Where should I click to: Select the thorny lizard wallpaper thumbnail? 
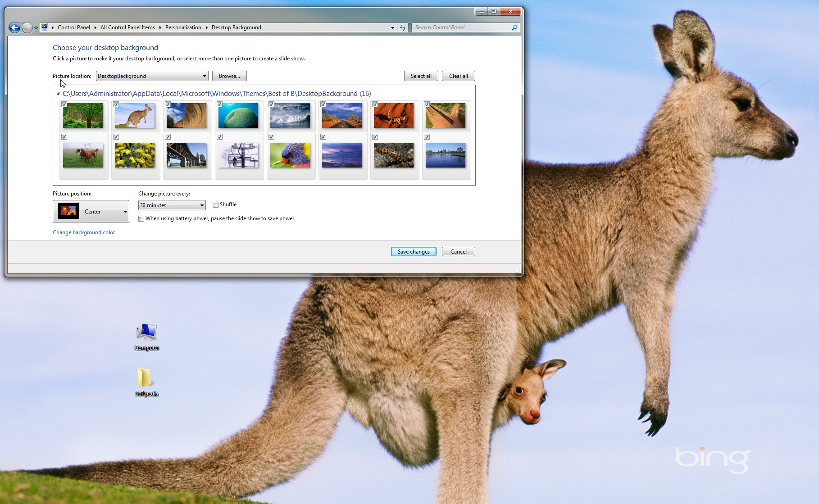(394, 116)
